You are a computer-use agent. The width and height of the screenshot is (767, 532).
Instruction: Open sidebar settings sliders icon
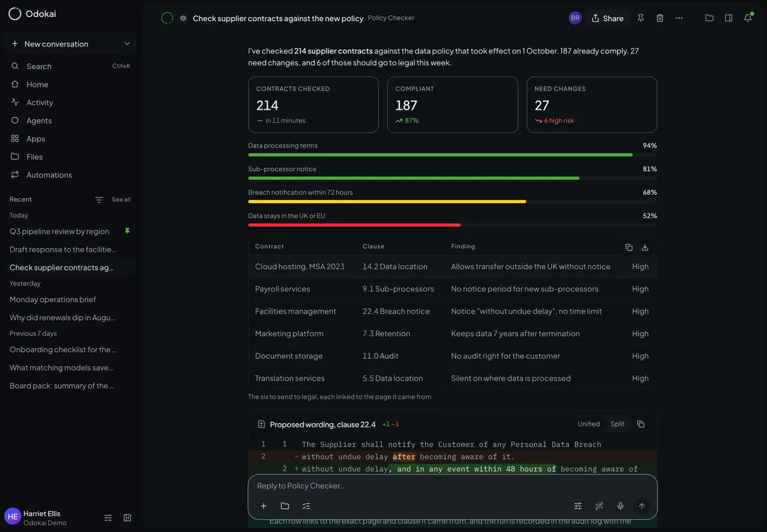[108, 518]
